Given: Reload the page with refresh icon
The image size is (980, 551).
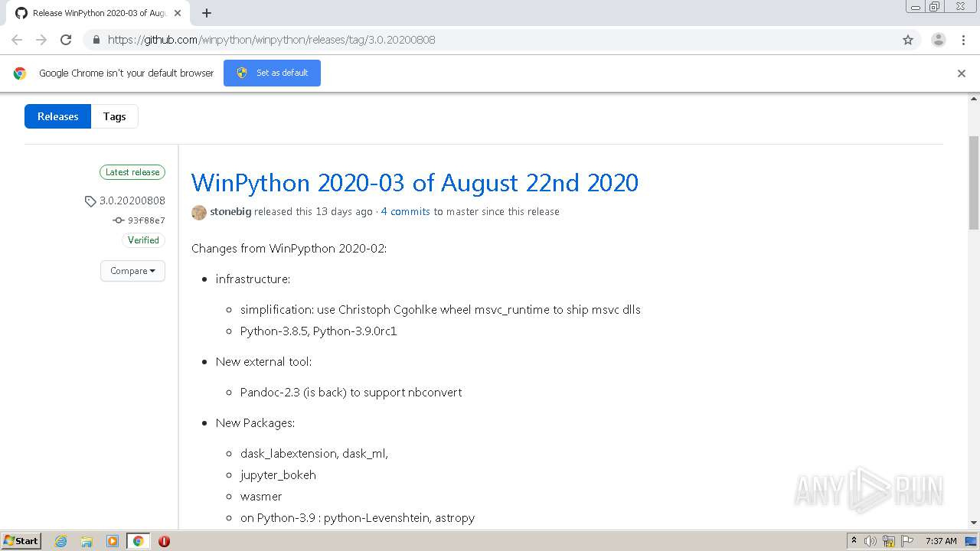Looking at the screenshot, I should coord(66,40).
